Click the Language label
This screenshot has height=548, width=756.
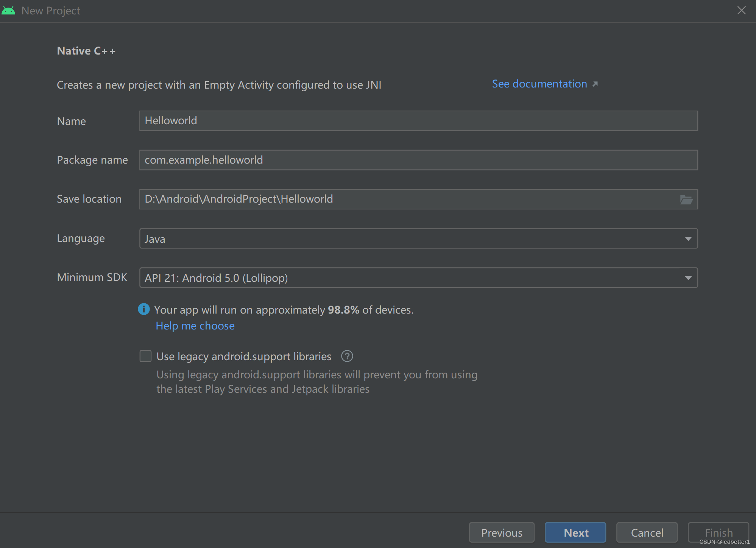(81, 239)
